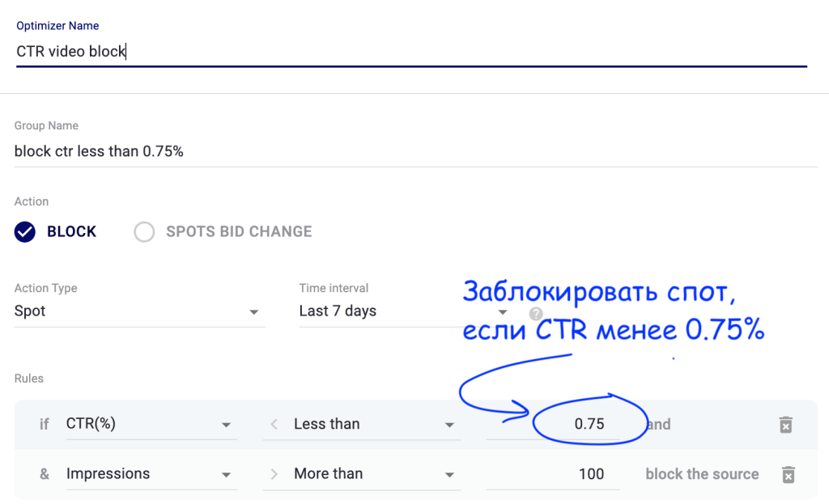
Task: Delete the Impressions rule using trash icon
Action: click(x=788, y=475)
